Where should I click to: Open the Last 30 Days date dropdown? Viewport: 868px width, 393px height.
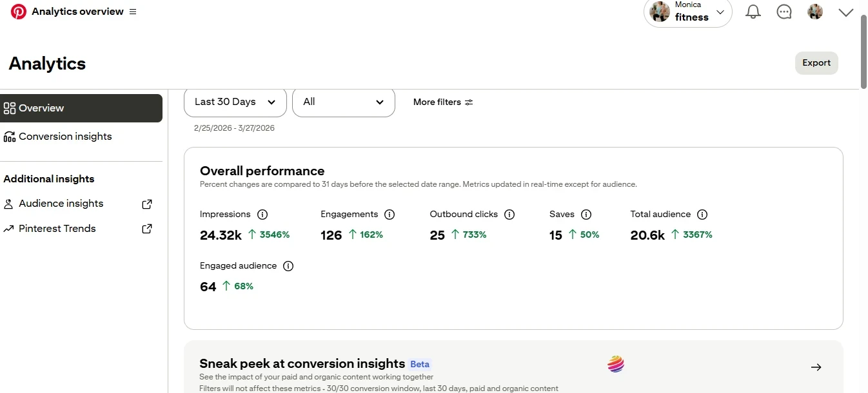pyautogui.click(x=235, y=102)
